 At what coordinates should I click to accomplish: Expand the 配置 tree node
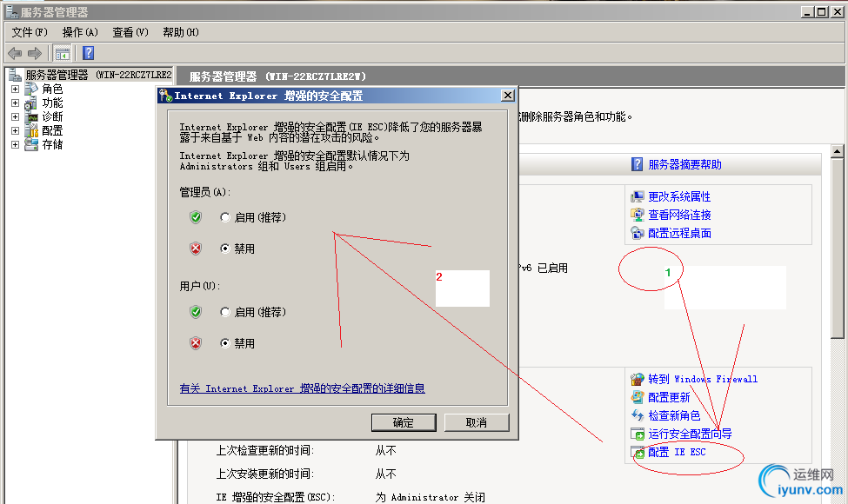(x=15, y=130)
